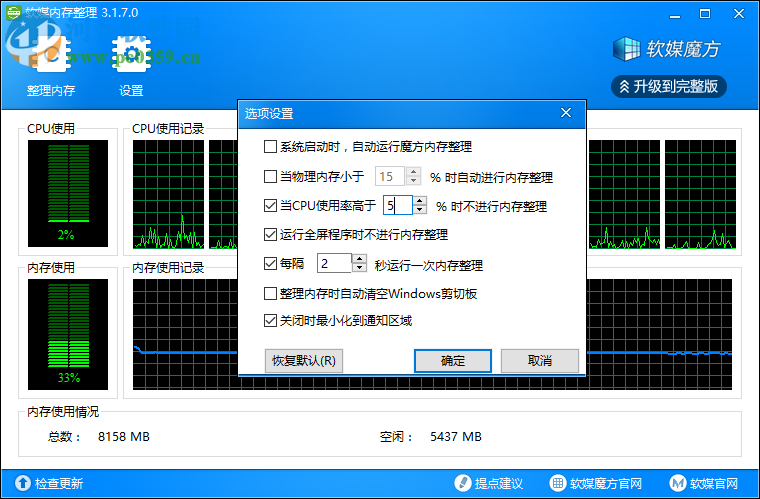Viewport: 760px width, 499px height.
Task: Click the 空闲 5437 MB value
Action: (x=456, y=437)
